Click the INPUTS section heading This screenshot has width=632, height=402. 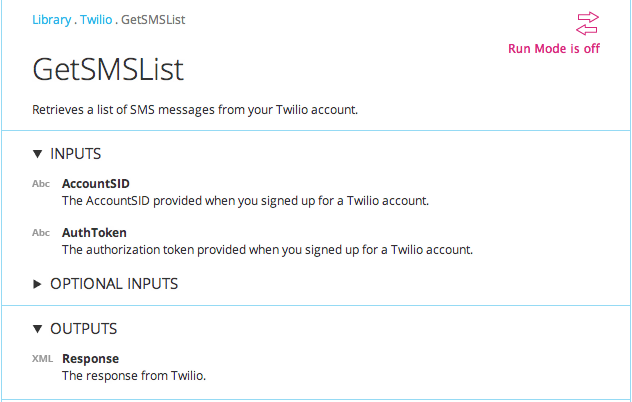pos(76,154)
